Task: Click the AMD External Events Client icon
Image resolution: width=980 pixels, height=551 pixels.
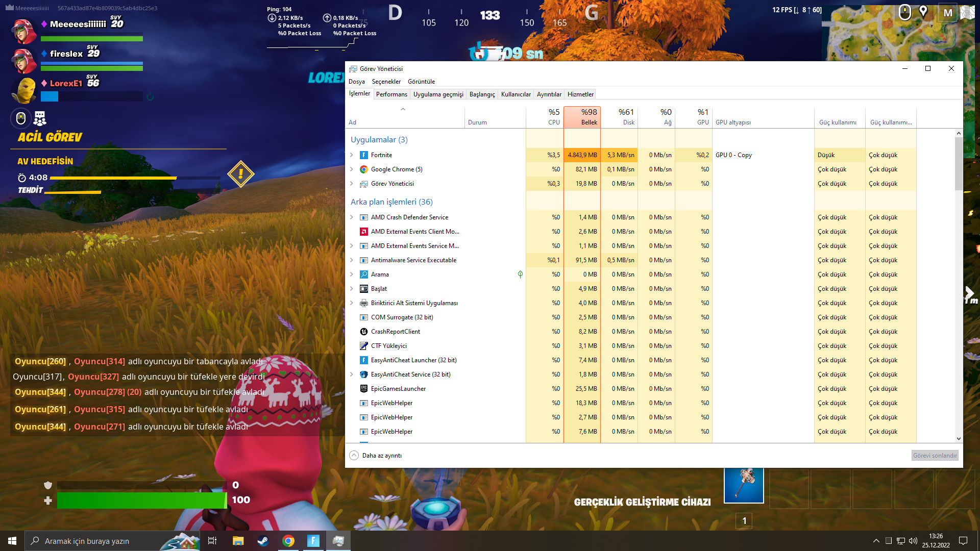Action: pos(363,232)
